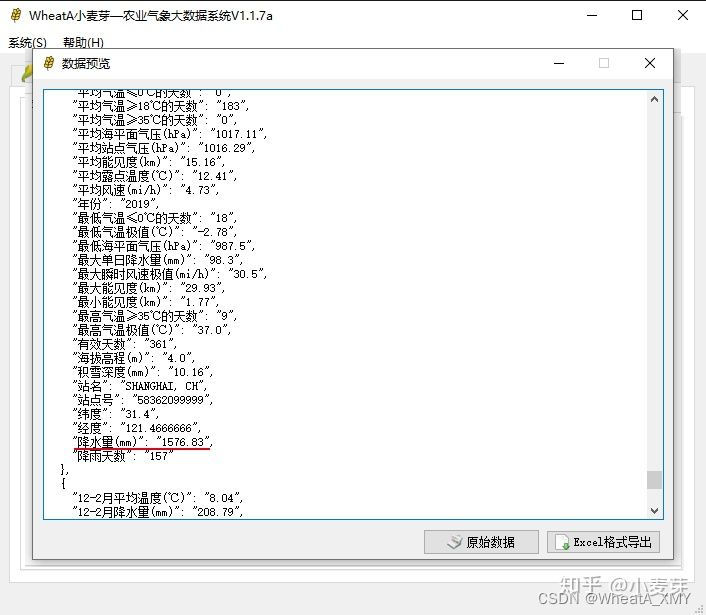This screenshot has height=615, width=706.
Task: Minimize the 数据预览 dialog
Action: coord(559,63)
